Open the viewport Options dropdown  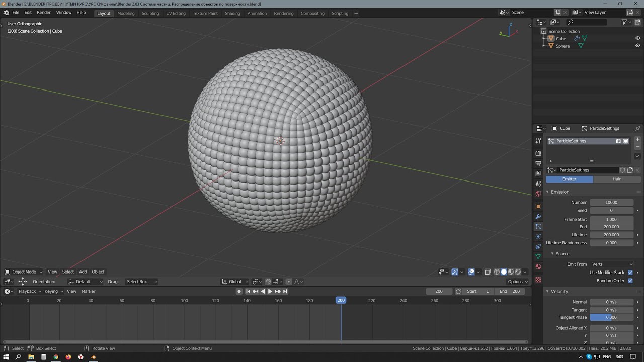517,282
